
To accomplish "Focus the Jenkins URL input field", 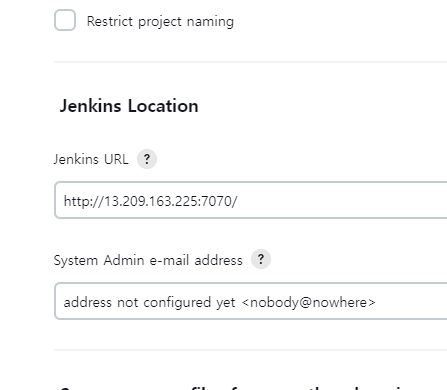I will 251,200.
